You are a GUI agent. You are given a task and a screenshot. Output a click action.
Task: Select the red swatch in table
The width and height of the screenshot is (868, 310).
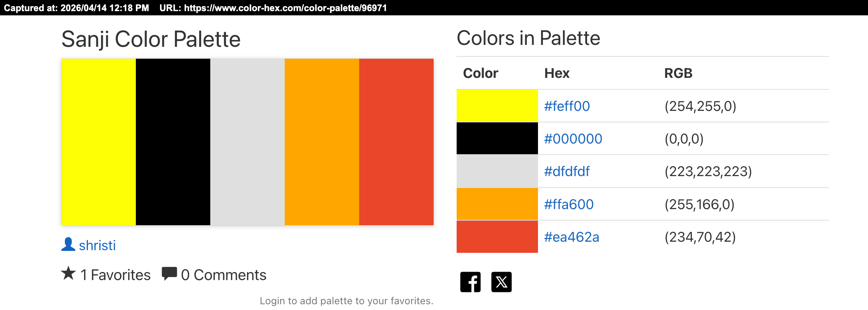[497, 237]
